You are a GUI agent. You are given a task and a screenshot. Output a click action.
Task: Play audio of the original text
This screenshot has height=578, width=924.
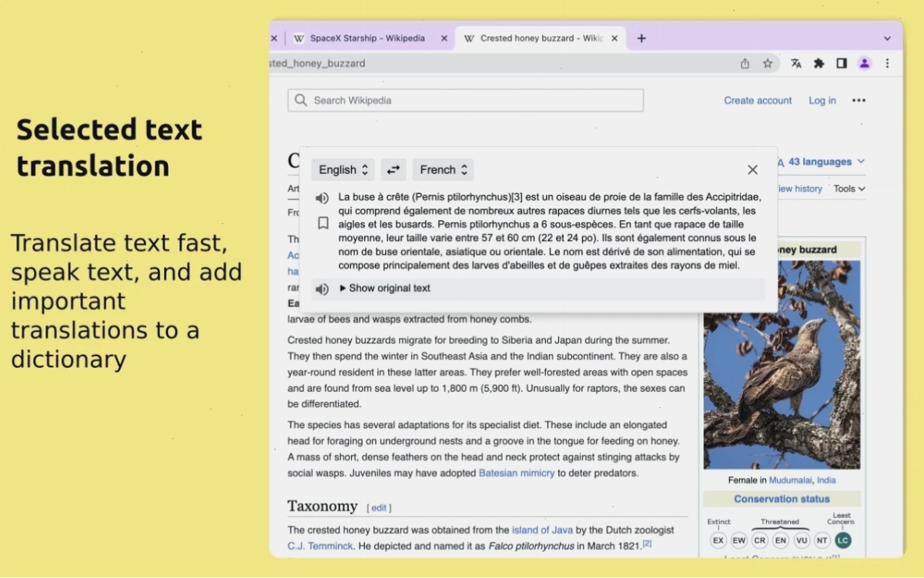click(x=323, y=289)
